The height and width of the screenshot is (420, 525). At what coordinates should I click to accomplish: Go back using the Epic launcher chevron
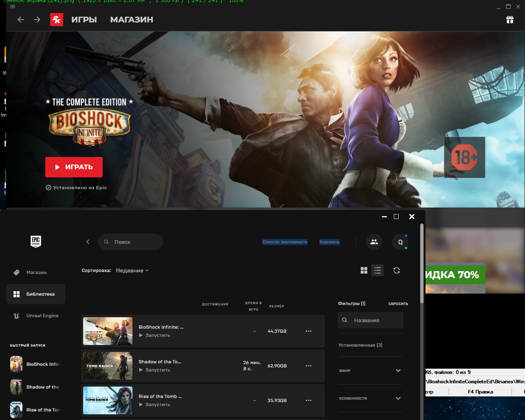tap(88, 242)
